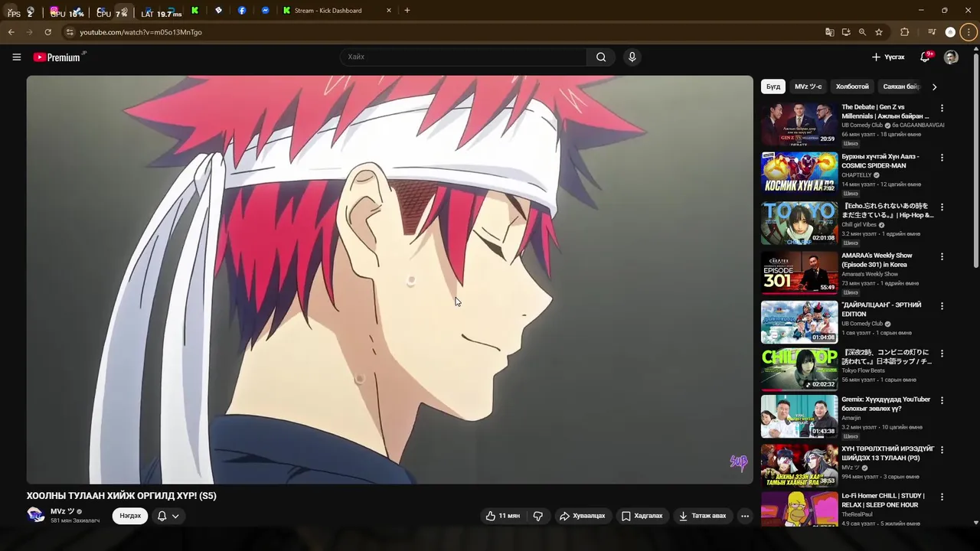This screenshot has width=980, height=551.
Task: Start voice search with the microphone
Action: pos(632,57)
